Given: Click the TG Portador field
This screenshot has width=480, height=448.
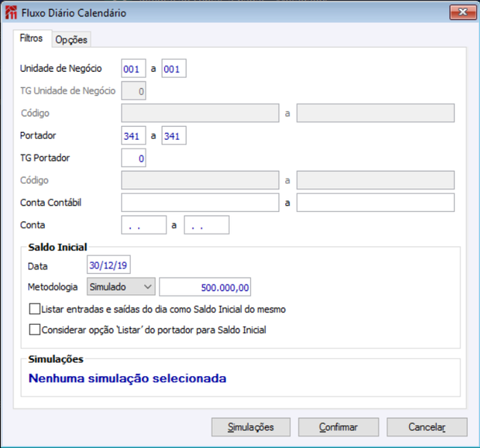Looking at the screenshot, I should click(134, 158).
